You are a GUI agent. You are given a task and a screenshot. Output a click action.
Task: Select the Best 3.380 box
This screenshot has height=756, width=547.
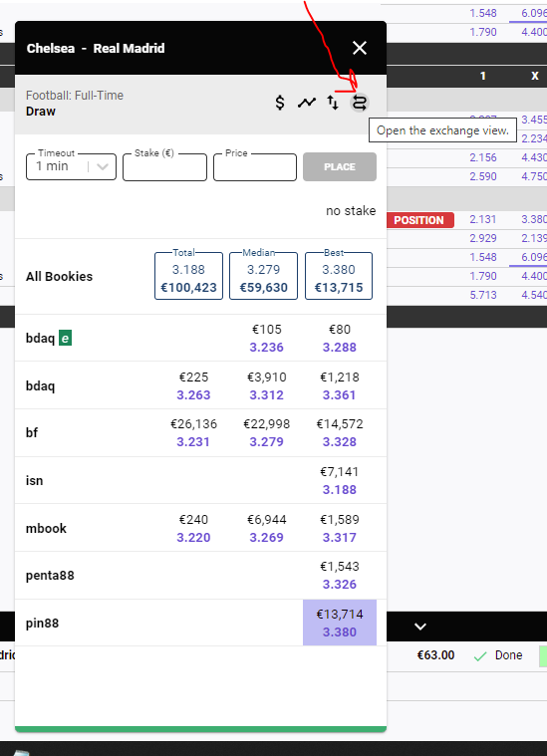[339, 276]
